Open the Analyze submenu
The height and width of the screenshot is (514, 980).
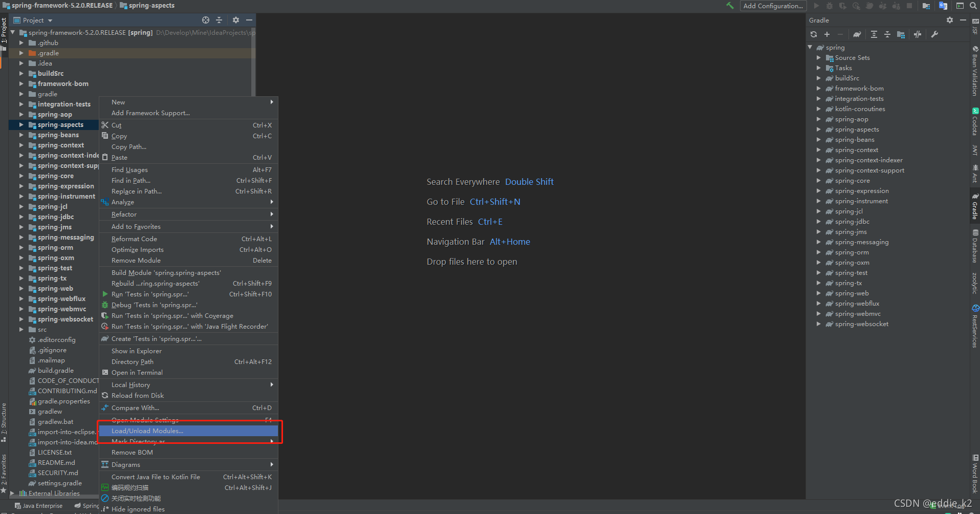coord(188,202)
